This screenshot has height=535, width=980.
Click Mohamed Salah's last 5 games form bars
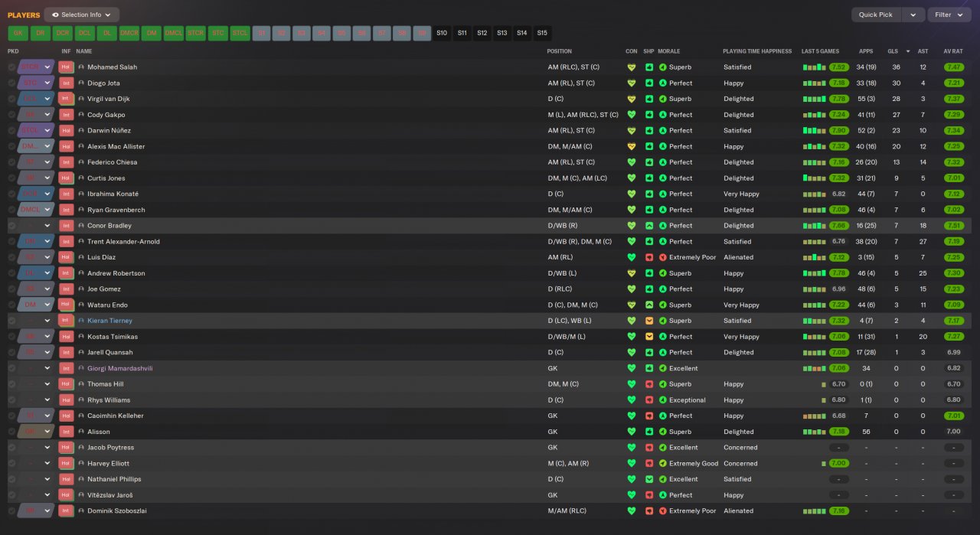coord(814,67)
